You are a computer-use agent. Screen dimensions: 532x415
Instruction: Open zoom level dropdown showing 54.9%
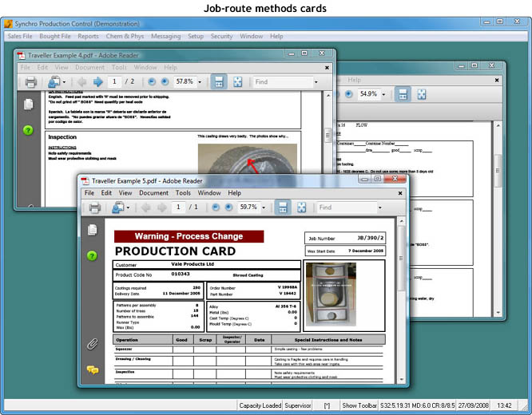click(383, 95)
